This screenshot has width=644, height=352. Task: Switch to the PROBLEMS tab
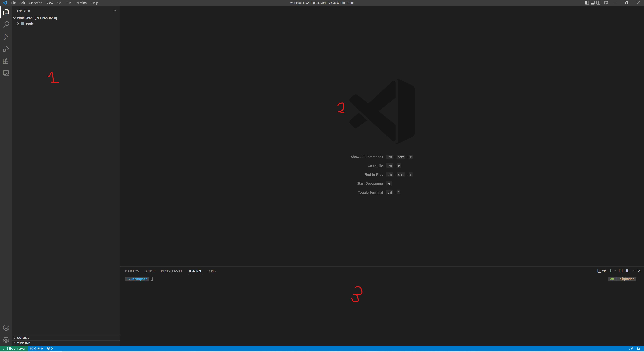[131, 271]
